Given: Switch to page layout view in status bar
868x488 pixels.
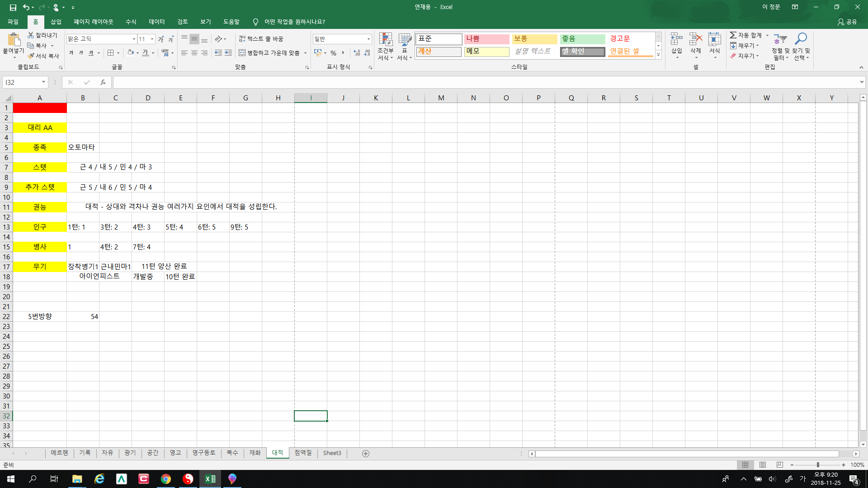Looking at the screenshot, I should [763, 465].
